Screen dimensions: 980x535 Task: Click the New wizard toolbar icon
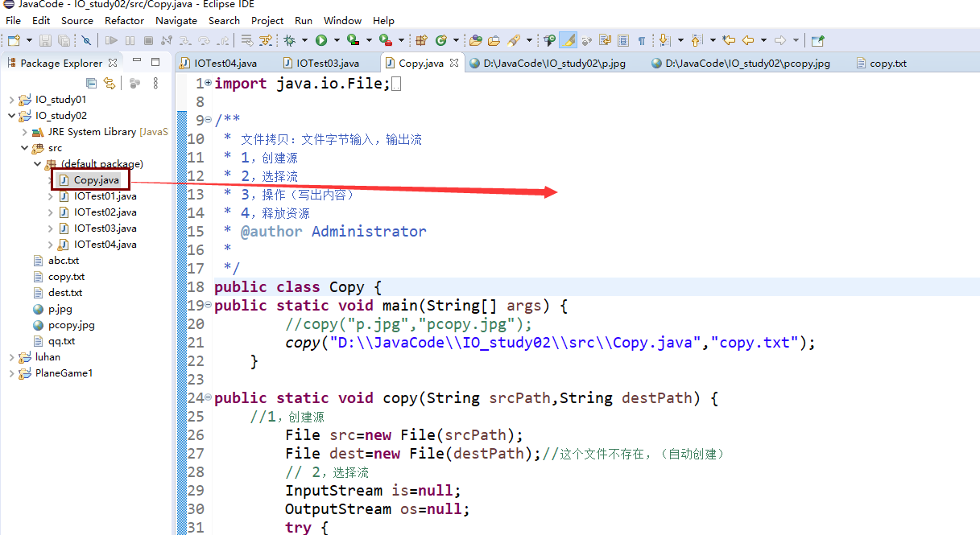(x=14, y=40)
